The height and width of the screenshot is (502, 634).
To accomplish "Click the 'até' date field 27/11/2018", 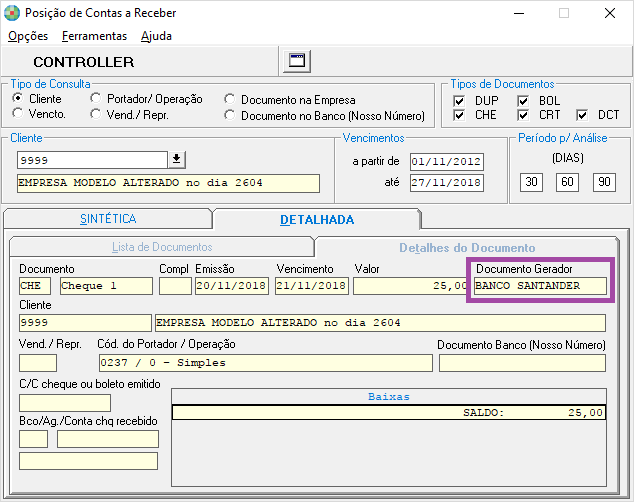I will [x=446, y=183].
